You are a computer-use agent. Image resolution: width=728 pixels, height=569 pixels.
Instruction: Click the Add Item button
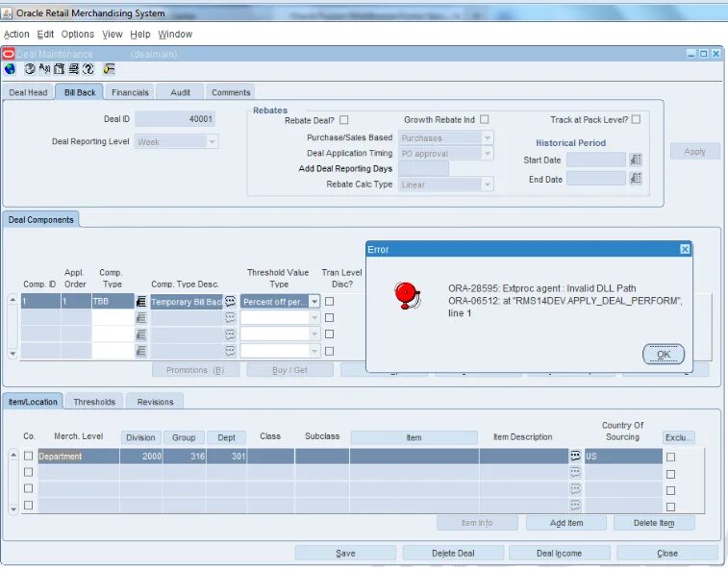pyautogui.click(x=566, y=523)
